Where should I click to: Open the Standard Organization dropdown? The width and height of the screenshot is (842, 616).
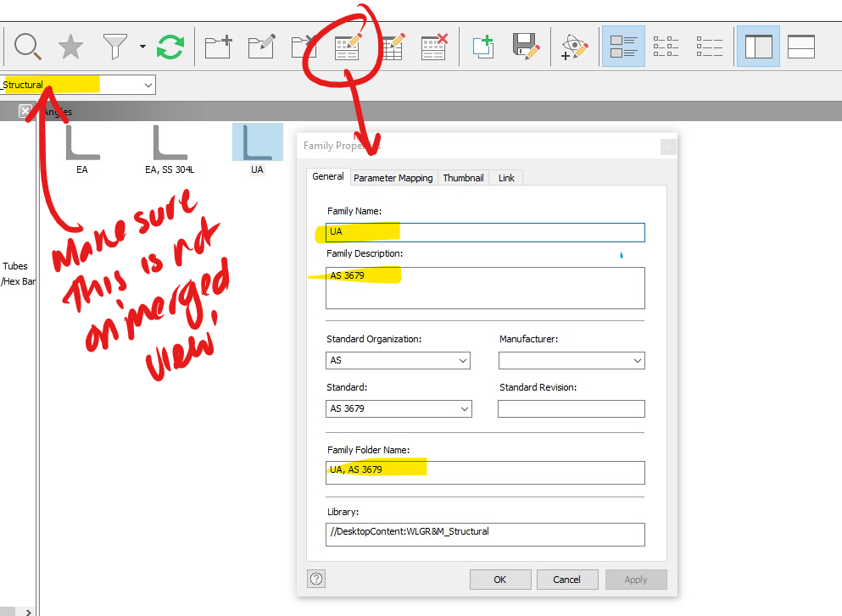coord(464,360)
